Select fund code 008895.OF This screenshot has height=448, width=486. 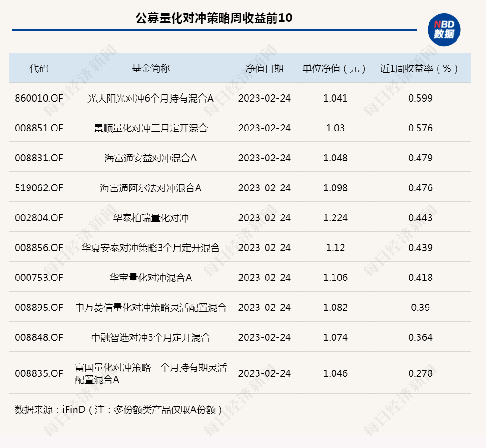[39, 308]
